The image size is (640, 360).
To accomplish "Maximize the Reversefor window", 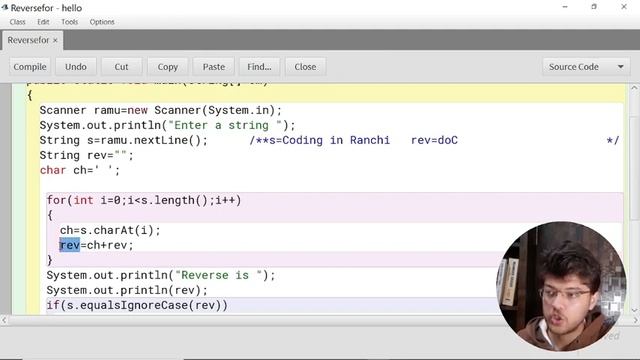I will point(594,7).
